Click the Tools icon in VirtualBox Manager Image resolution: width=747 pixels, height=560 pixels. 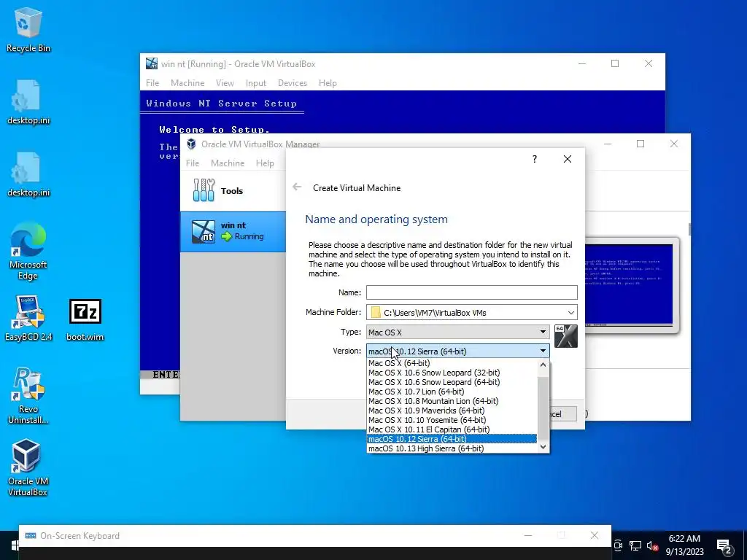tap(204, 190)
